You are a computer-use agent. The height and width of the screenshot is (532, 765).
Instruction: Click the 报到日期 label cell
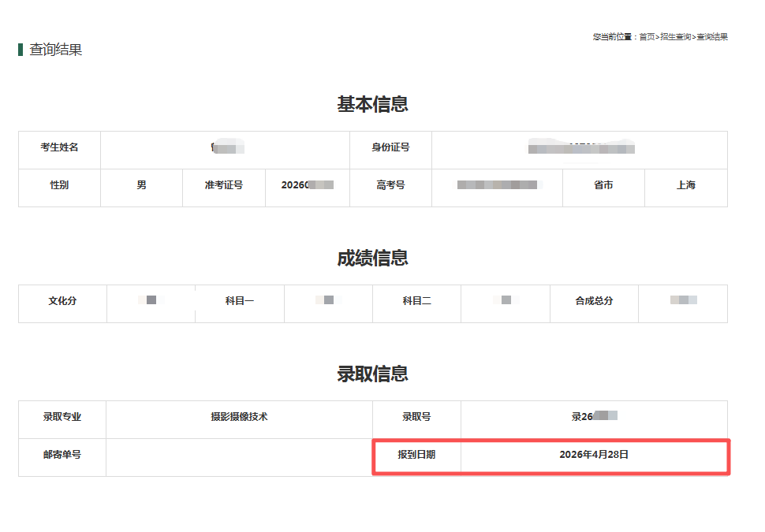tap(416, 455)
